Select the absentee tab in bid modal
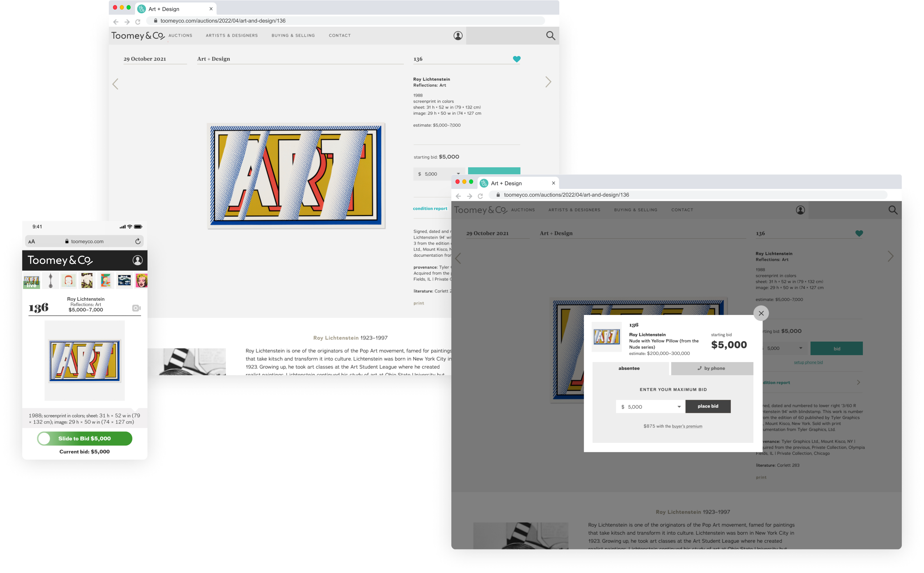Viewport: 924px width, 573px height. [631, 368]
